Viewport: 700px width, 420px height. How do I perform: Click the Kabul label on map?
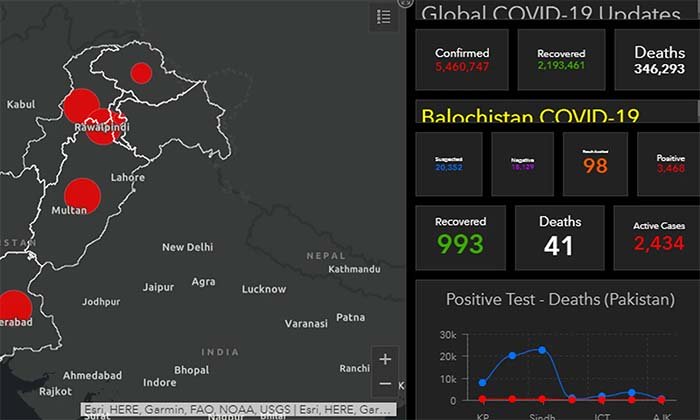[x=21, y=104]
